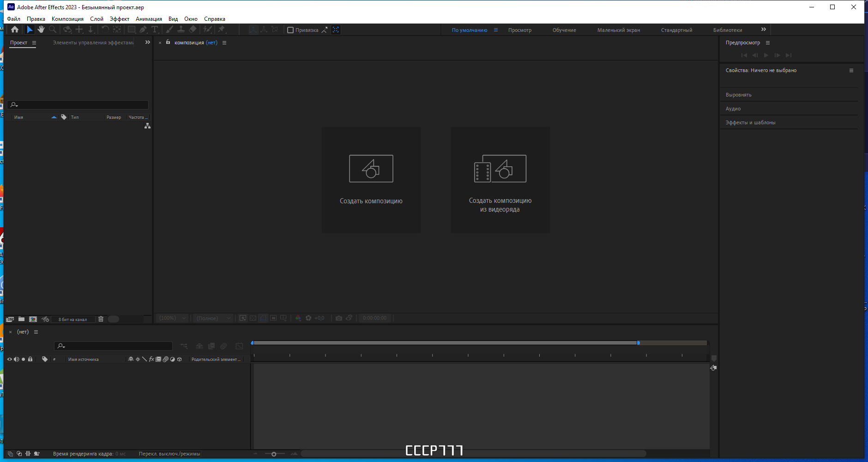868x462 pixels.
Task: Click the Home icon in toolbar
Action: pos(15,30)
